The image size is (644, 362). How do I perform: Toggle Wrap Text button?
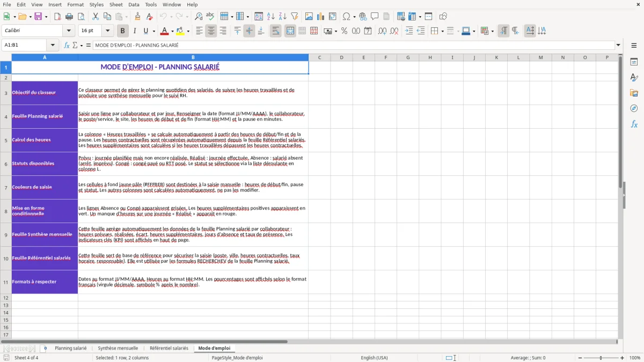coord(276,31)
